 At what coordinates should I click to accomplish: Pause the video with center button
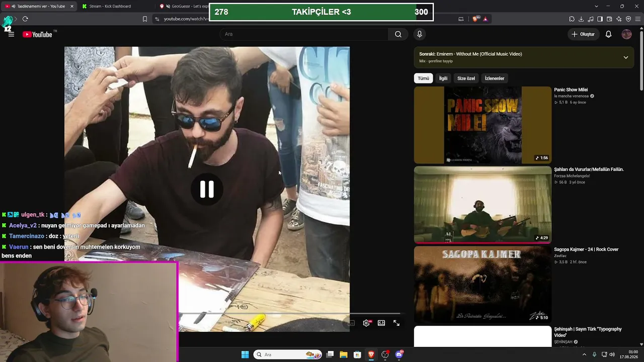click(207, 189)
